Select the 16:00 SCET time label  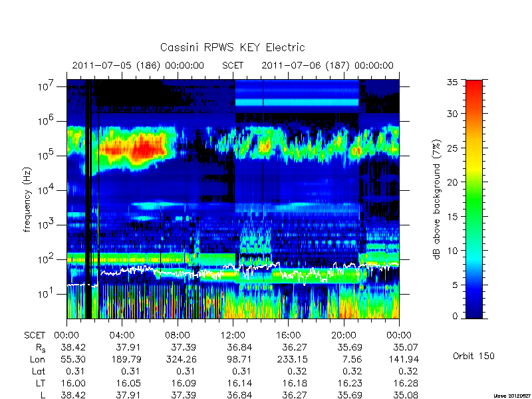(x=288, y=336)
